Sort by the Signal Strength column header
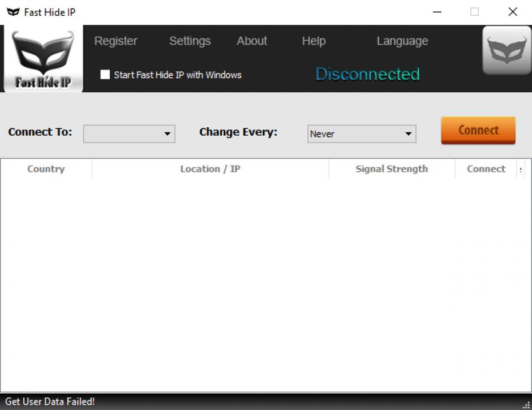532x410 pixels. [392, 169]
